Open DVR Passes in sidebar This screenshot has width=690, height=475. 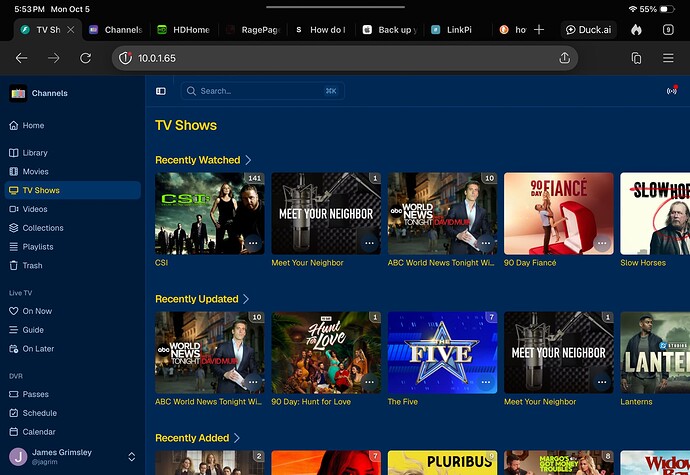tap(73, 394)
